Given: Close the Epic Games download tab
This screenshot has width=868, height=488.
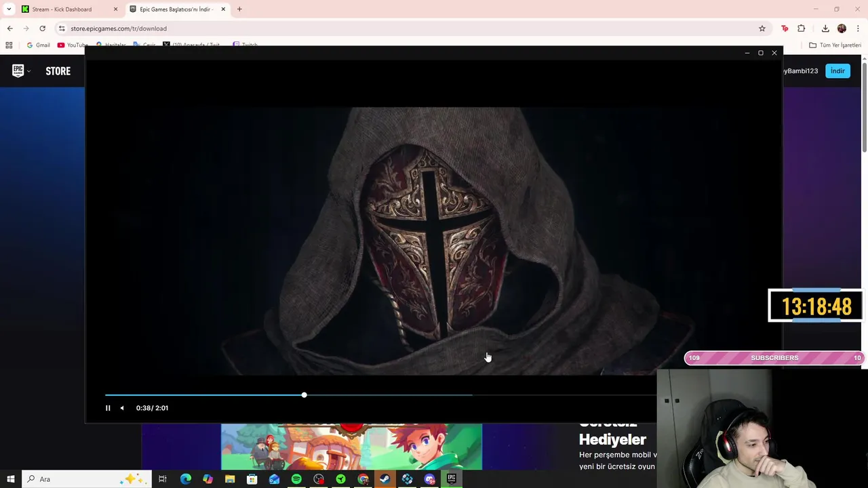Looking at the screenshot, I should click(x=223, y=9).
